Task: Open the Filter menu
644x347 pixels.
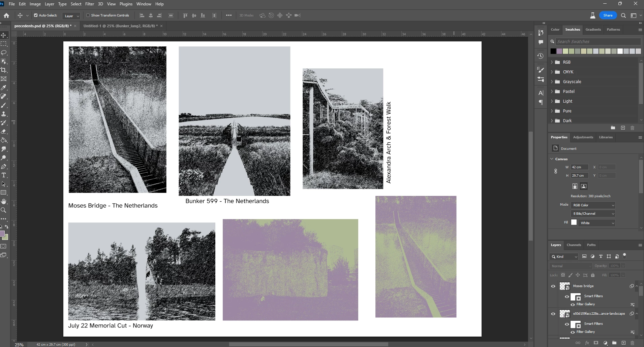Action: pos(90,4)
